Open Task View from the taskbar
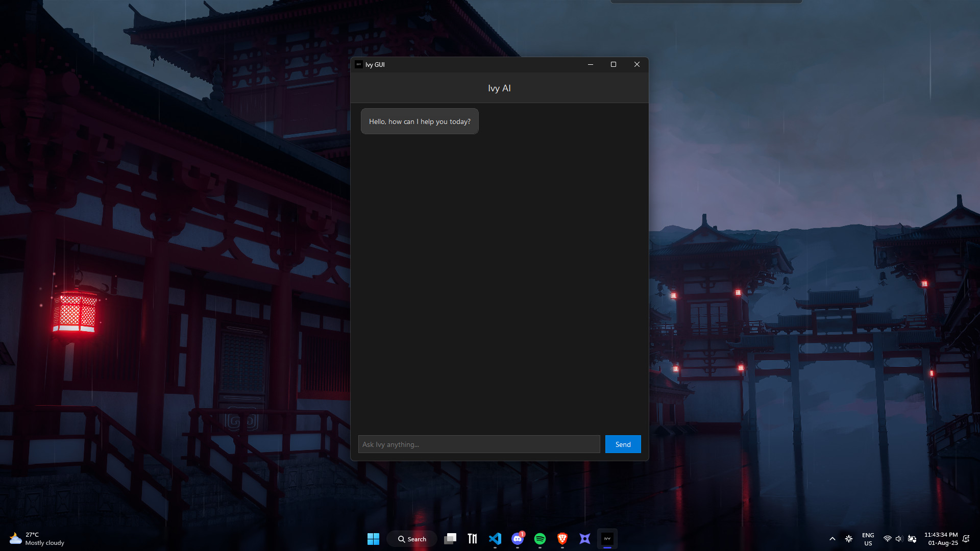 click(x=450, y=538)
